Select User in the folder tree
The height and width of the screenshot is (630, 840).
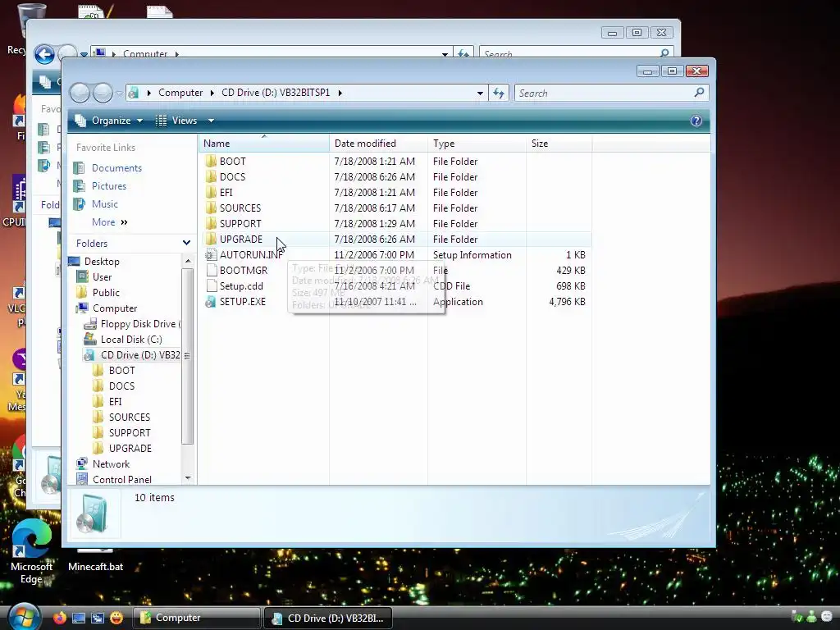(102, 277)
